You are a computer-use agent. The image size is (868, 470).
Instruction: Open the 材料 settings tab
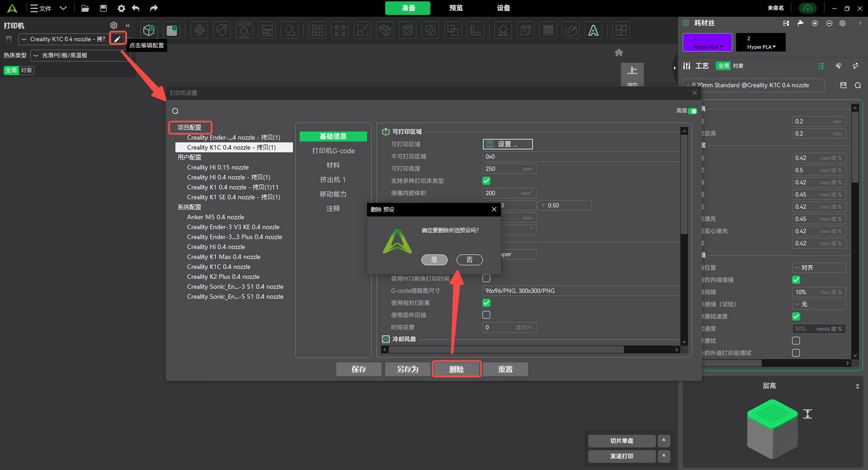coord(333,165)
